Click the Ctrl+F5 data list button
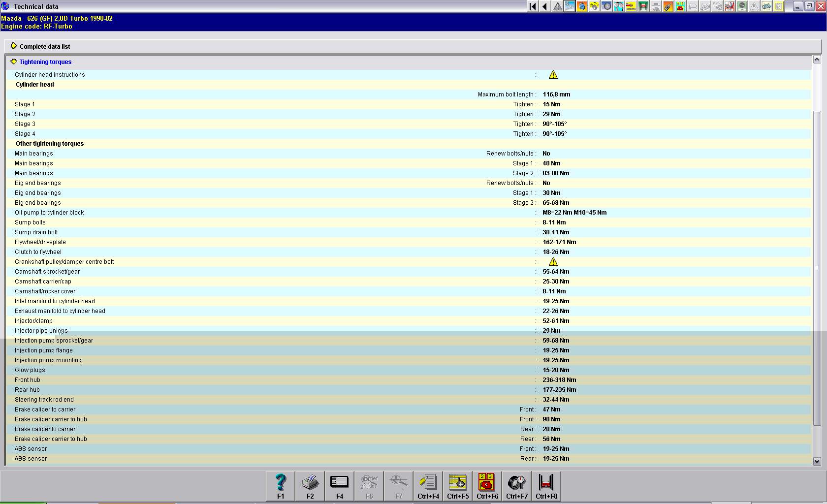 (458, 486)
